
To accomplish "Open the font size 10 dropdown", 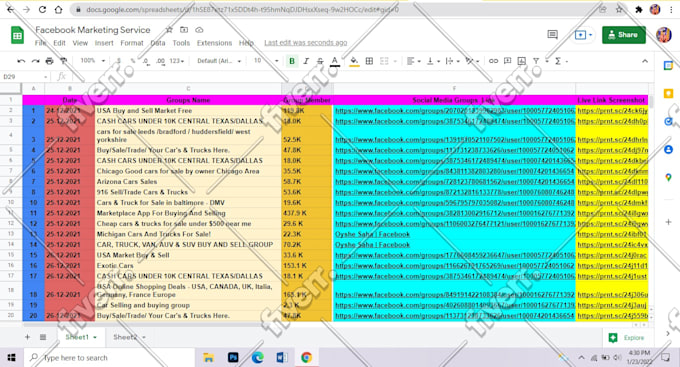I will (265, 61).
